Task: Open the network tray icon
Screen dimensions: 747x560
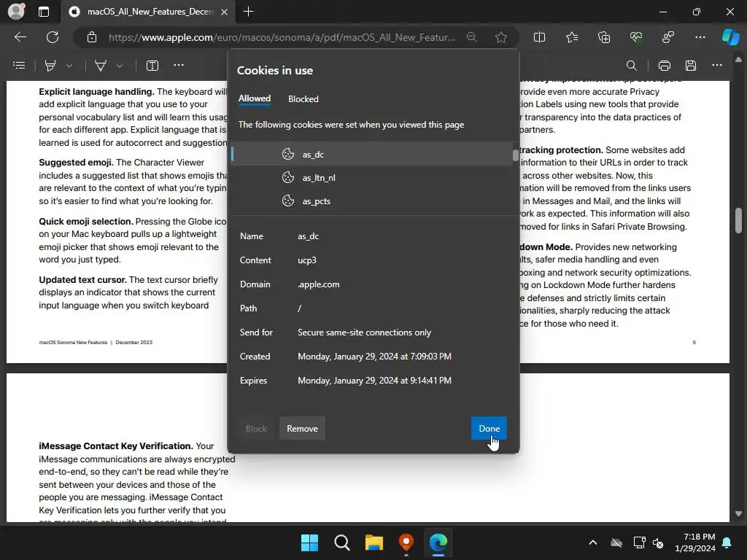Action: click(639, 542)
